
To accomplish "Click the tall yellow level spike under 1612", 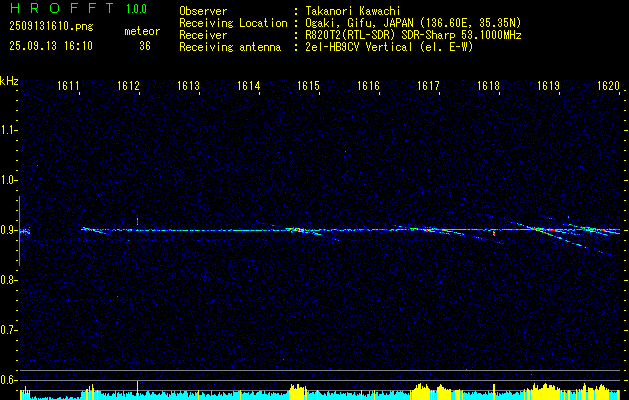I will pyautogui.click(x=137, y=390).
